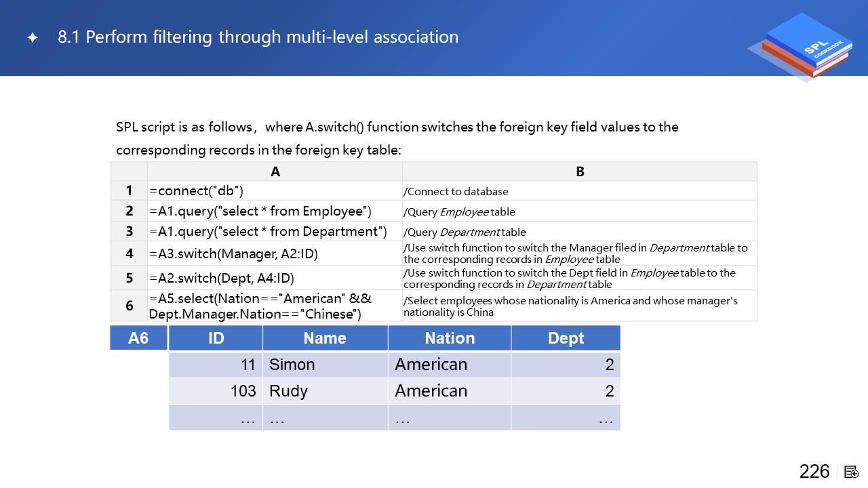Click the A5.select Nation filter cell
Image resolution: width=868 pixels, height=488 pixels.
275,306
